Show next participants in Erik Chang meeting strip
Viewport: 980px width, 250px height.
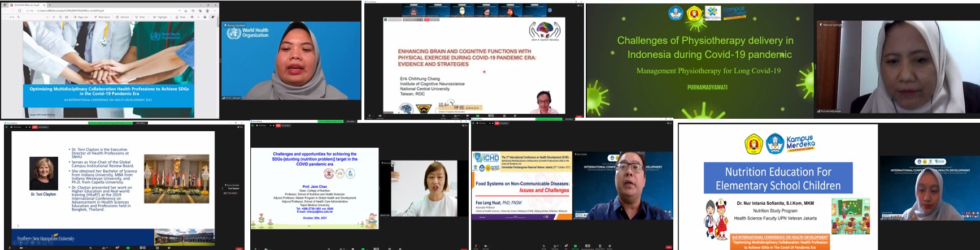pyautogui.click(x=550, y=10)
